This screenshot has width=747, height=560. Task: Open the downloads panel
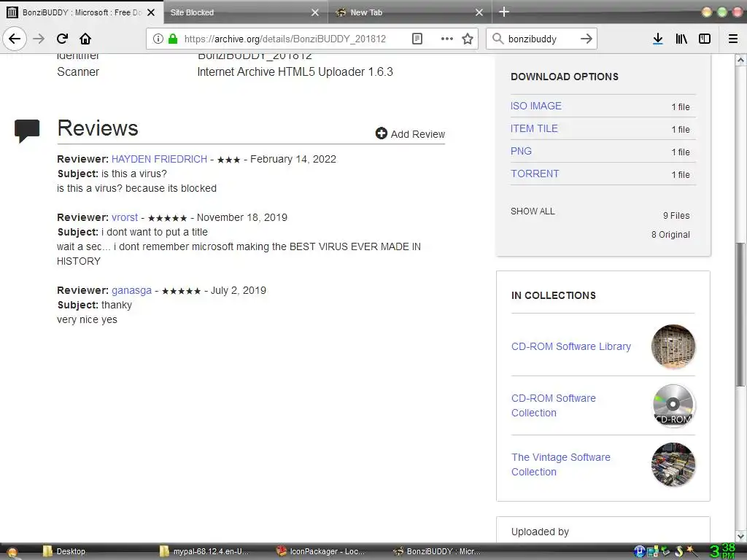pos(657,39)
